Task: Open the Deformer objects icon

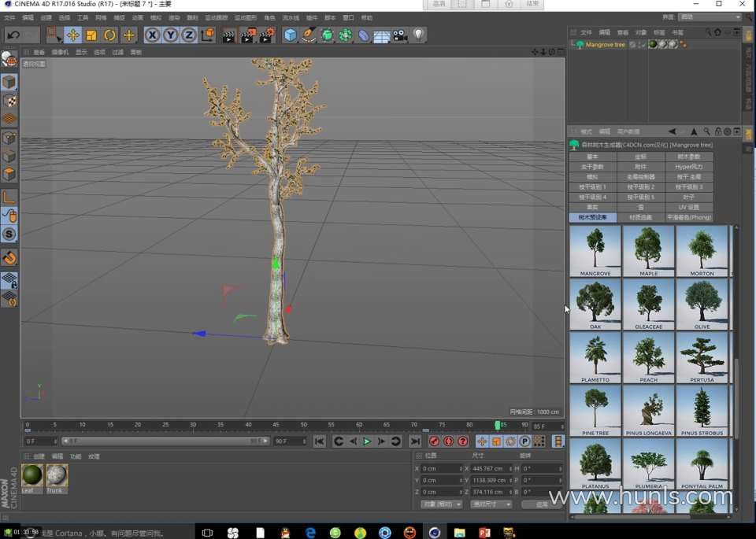Action: pos(364,35)
